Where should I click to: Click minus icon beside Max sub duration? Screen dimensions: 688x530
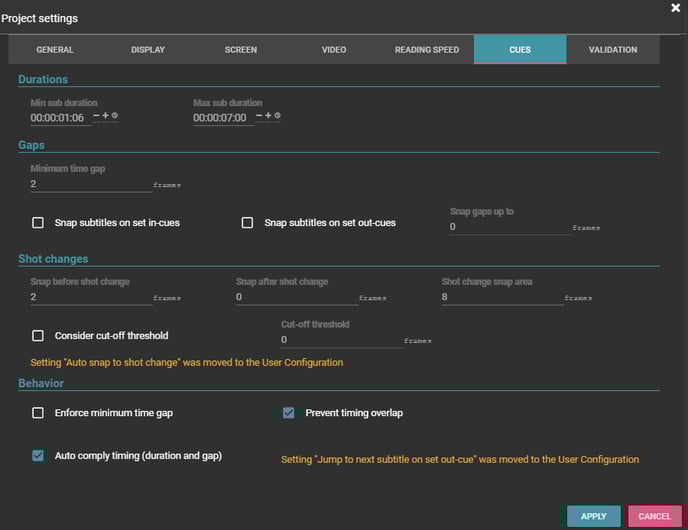pyautogui.click(x=259, y=116)
